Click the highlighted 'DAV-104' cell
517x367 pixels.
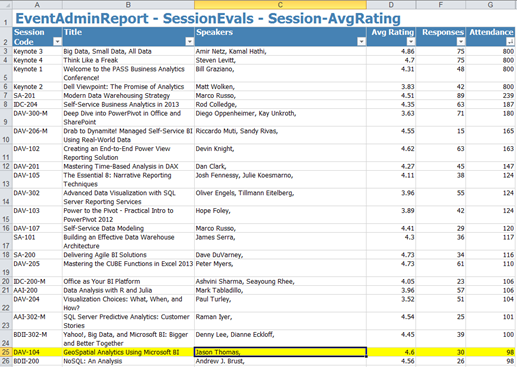pyautogui.click(x=37, y=352)
